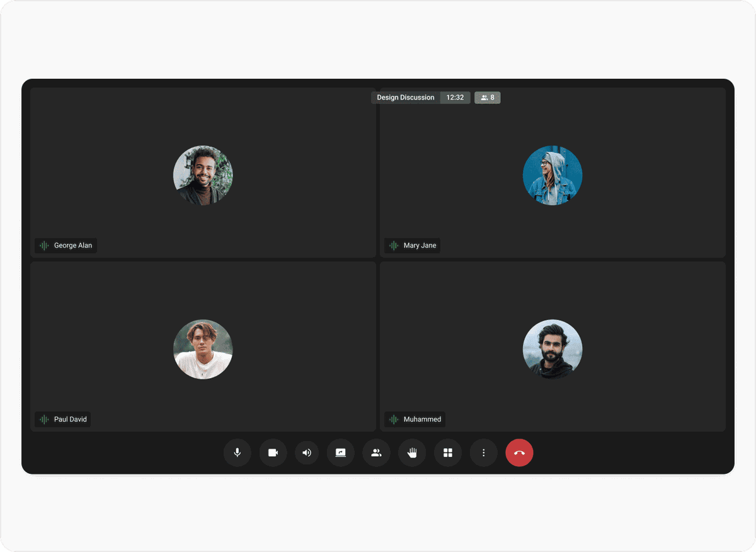This screenshot has height=552, width=756.
Task: Select Paul David's avatar
Action: (x=203, y=349)
